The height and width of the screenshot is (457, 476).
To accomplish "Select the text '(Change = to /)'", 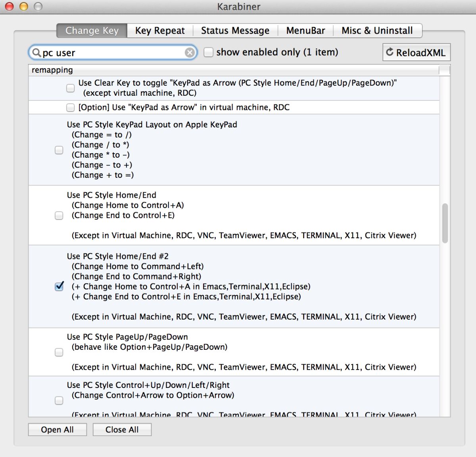I will 102,135.
